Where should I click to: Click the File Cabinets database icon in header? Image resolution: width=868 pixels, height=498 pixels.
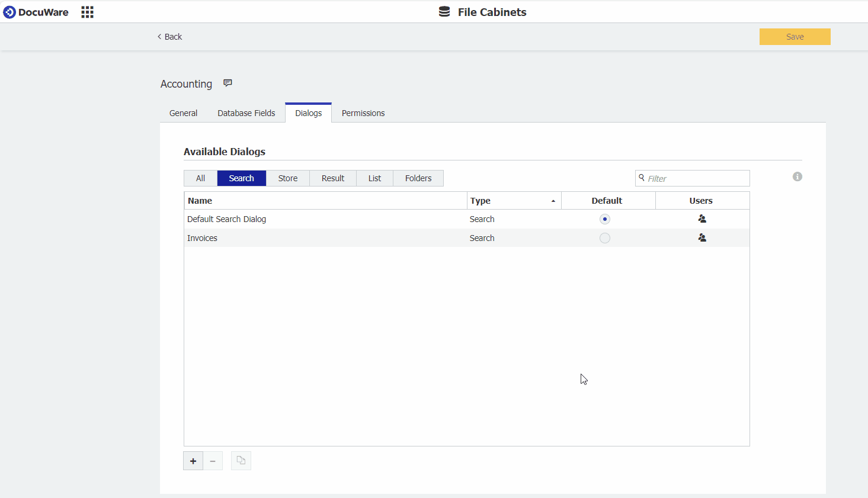[x=443, y=11]
